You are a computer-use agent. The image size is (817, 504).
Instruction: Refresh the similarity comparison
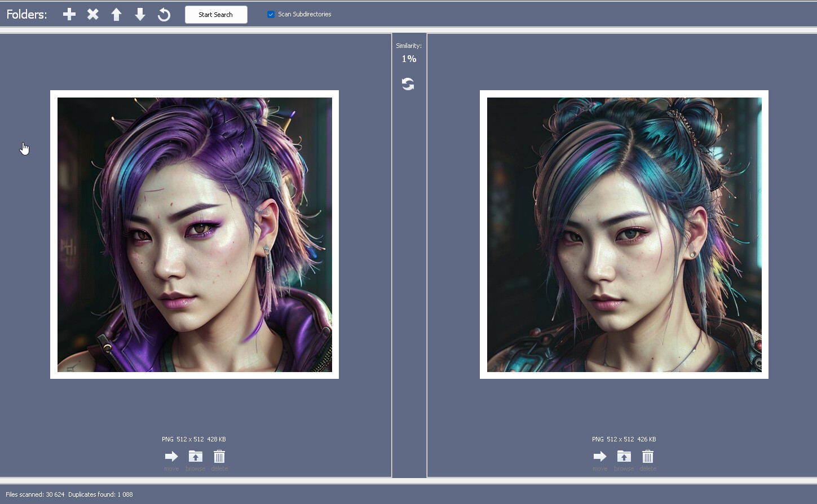(x=408, y=83)
